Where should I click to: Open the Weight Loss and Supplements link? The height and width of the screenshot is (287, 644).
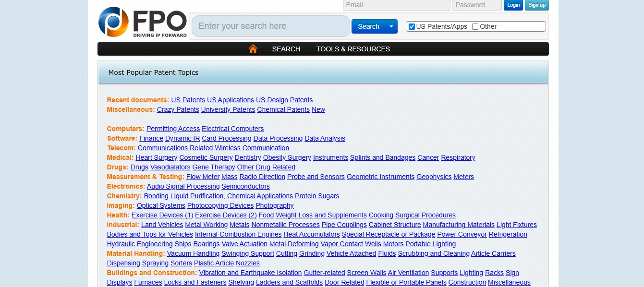pyautogui.click(x=321, y=215)
